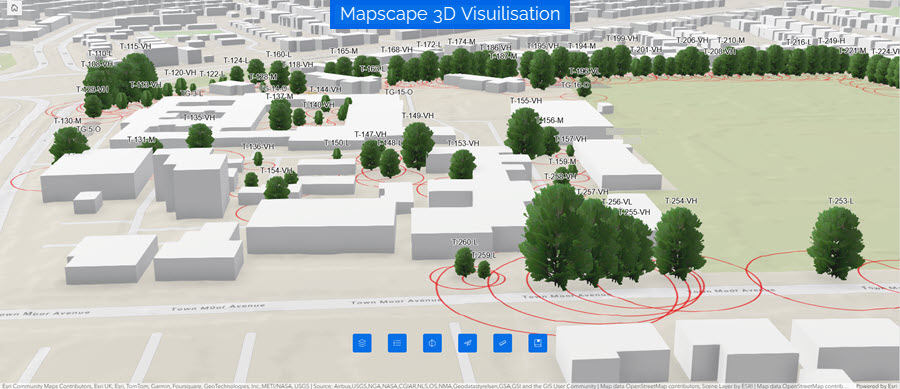This screenshot has height=389, width=900.
Task: Click the Mapscape 3D Visuilisation title banner
Action: [x=450, y=14]
